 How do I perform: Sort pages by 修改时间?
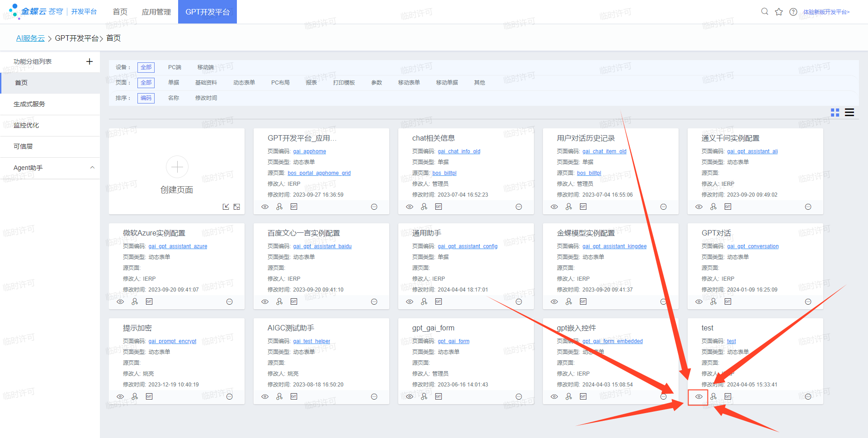(206, 98)
